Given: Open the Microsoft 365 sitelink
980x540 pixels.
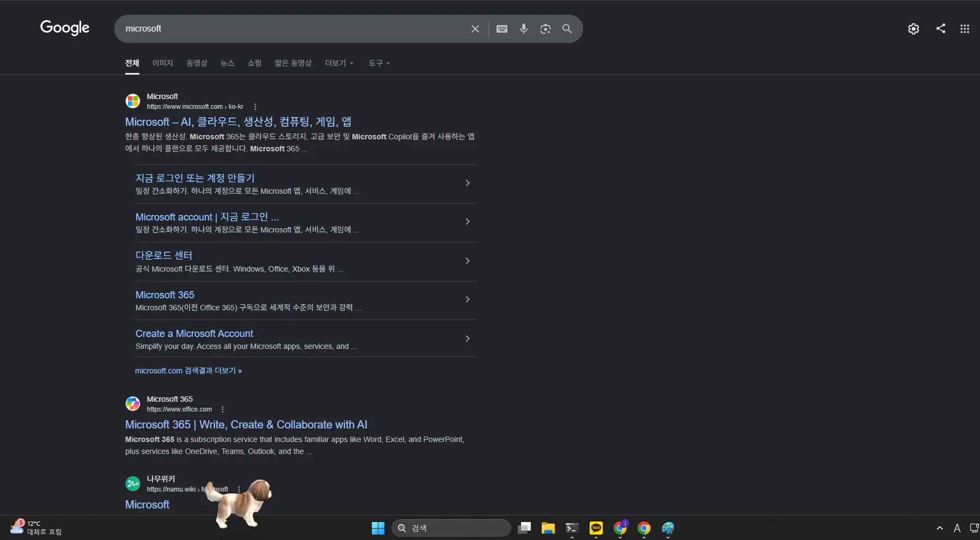Looking at the screenshot, I should 165,295.
